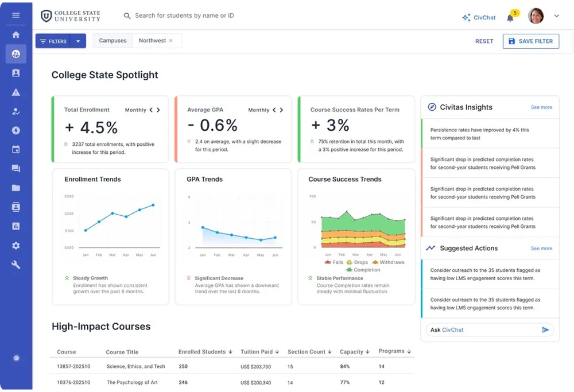Viewport: 574px width, 392px height.
Task: Click the Campuses filter chip
Action: tap(113, 41)
